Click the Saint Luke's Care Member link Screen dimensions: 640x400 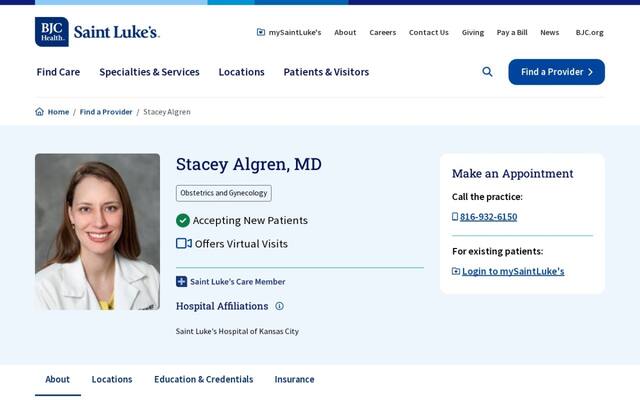(238, 282)
